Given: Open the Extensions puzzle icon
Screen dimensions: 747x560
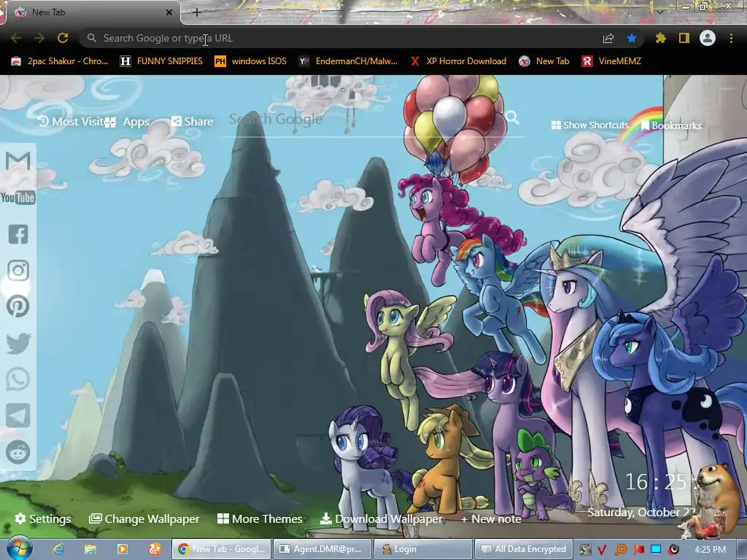Looking at the screenshot, I should (x=661, y=38).
